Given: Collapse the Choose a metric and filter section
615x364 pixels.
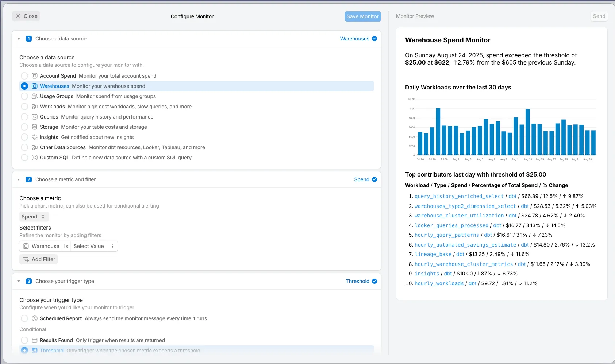Looking at the screenshot, I should 19,179.
